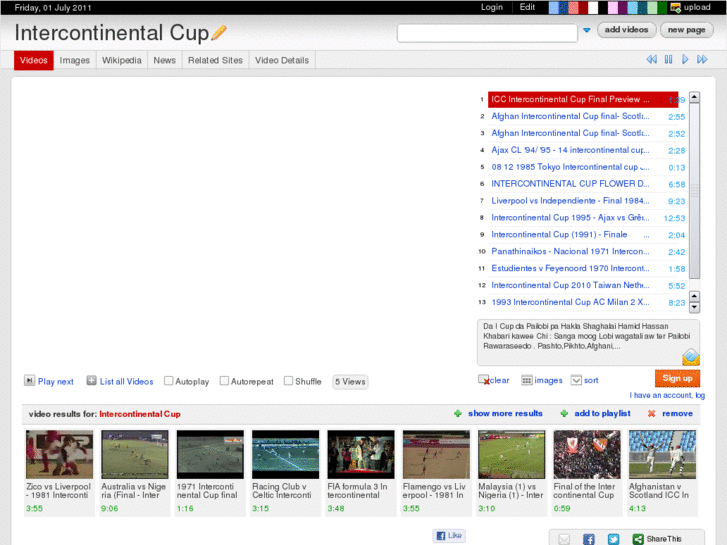727x545 pixels.
Task: Click the add videos button
Action: (x=626, y=30)
